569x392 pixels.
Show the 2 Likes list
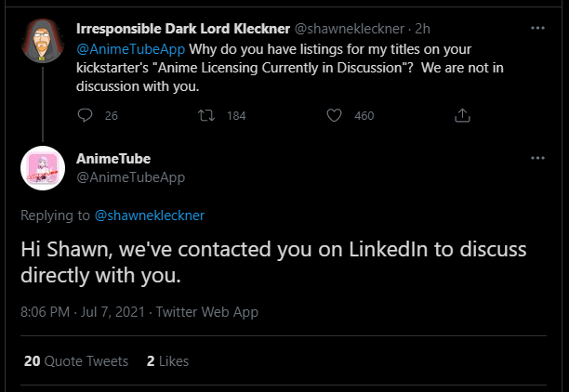pos(167,360)
